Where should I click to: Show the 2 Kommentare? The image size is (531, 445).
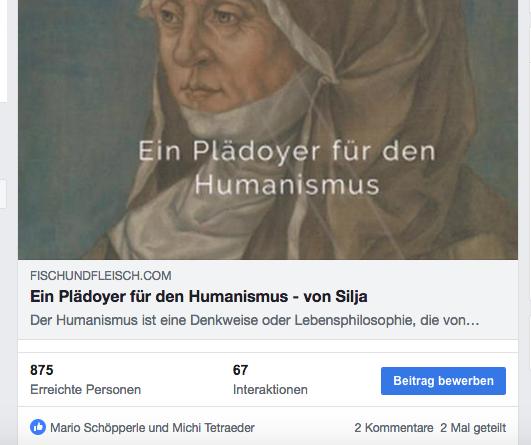pos(394,428)
